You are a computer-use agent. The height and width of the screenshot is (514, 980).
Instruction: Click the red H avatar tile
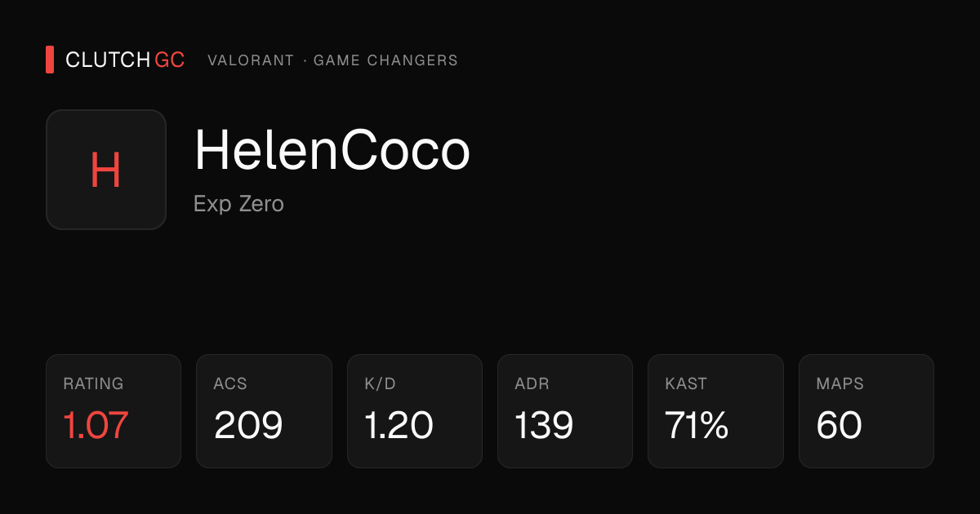106,170
